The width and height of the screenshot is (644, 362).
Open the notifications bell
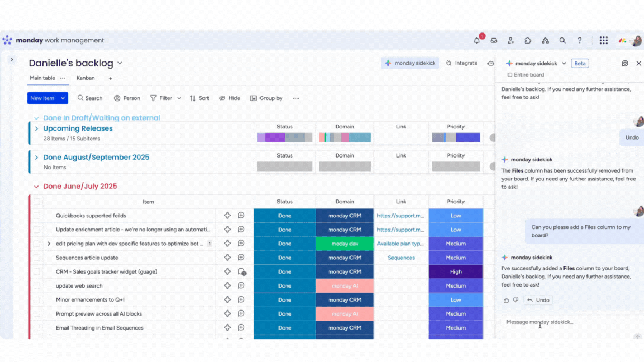[x=476, y=41]
